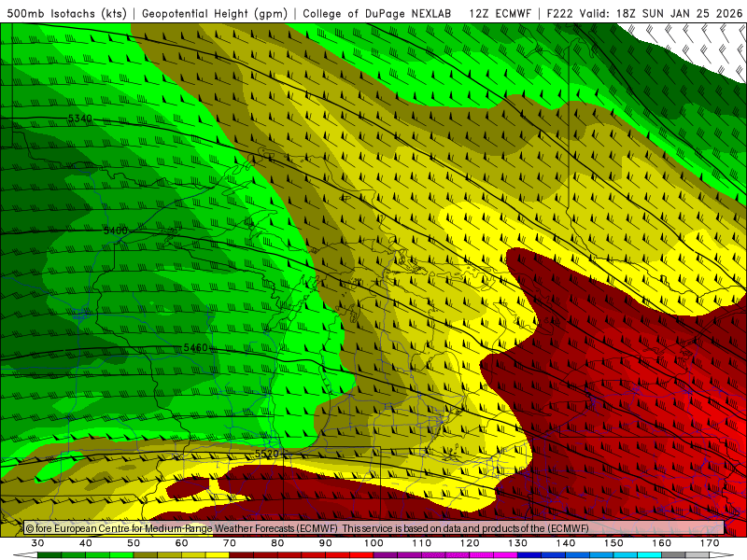Click the 50 value on the color scale

pos(134,543)
